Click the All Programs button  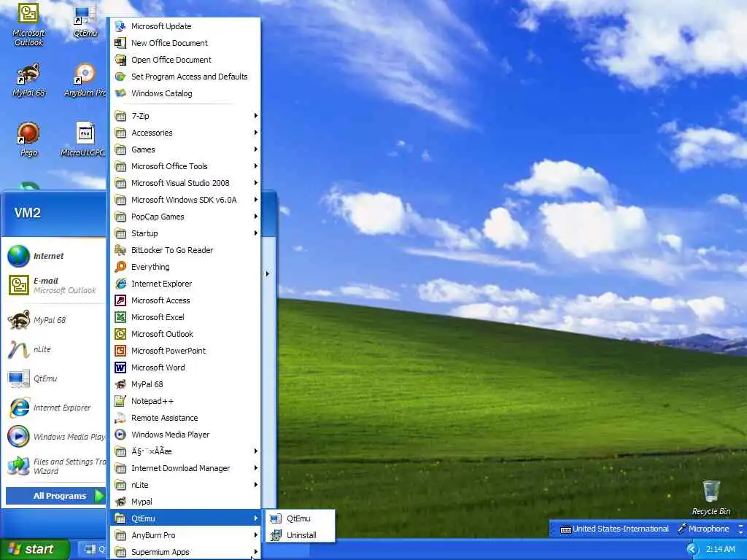pos(55,496)
